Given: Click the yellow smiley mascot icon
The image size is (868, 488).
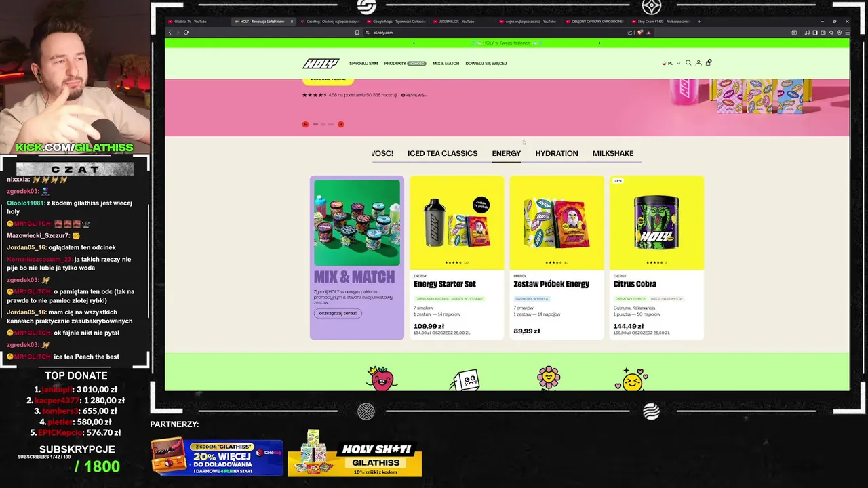Looking at the screenshot, I should click(x=632, y=380).
